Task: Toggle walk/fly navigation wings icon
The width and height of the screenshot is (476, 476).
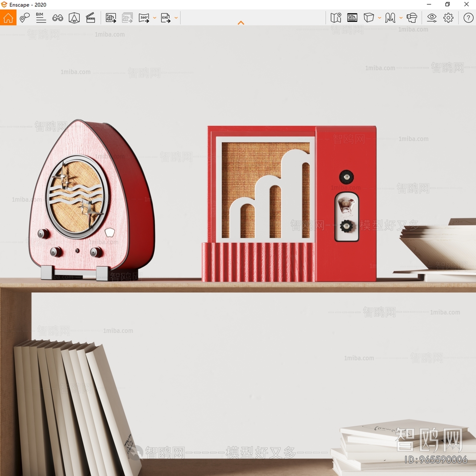Action: click(x=390, y=18)
